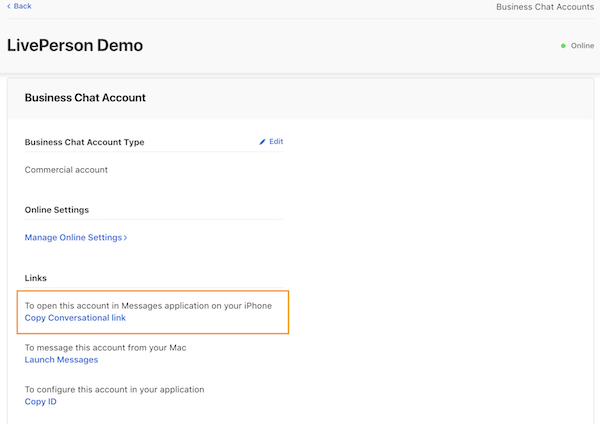
Task: Click 'To message this account from your Mac'
Action: [106, 348]
